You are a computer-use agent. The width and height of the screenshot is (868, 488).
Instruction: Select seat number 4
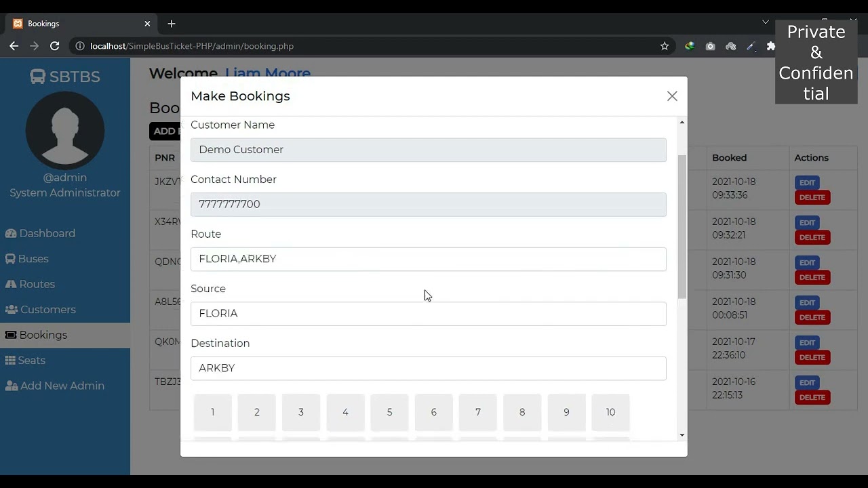pos(345,412)
